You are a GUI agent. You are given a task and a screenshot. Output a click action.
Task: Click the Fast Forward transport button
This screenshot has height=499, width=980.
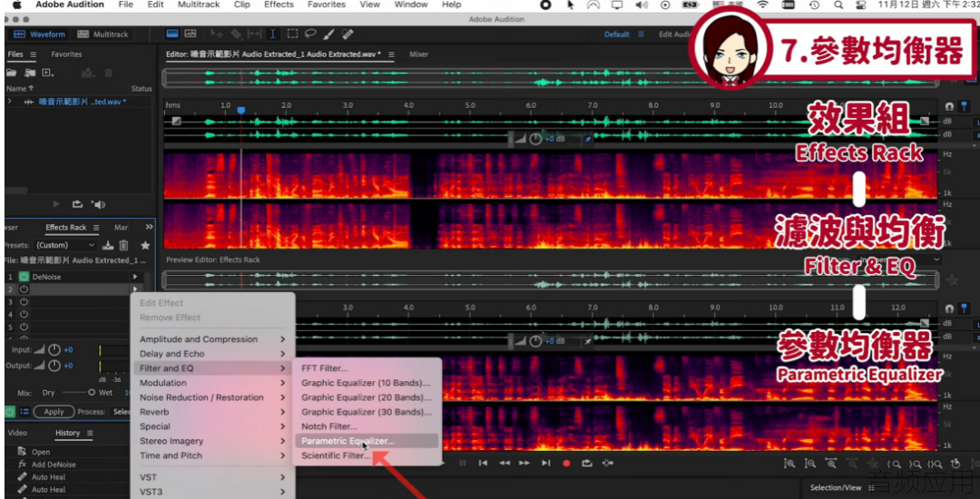[x=524, y=464]
